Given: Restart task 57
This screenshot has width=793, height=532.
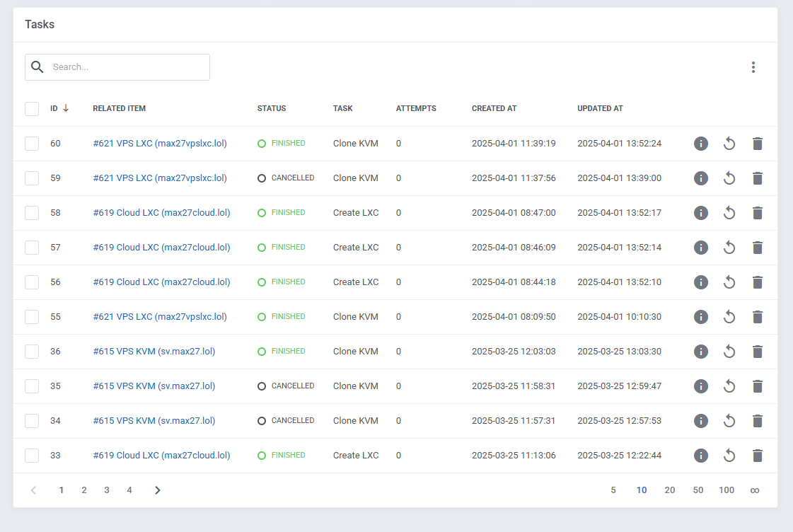Looking at the screenshot, I should click(729, 248).
